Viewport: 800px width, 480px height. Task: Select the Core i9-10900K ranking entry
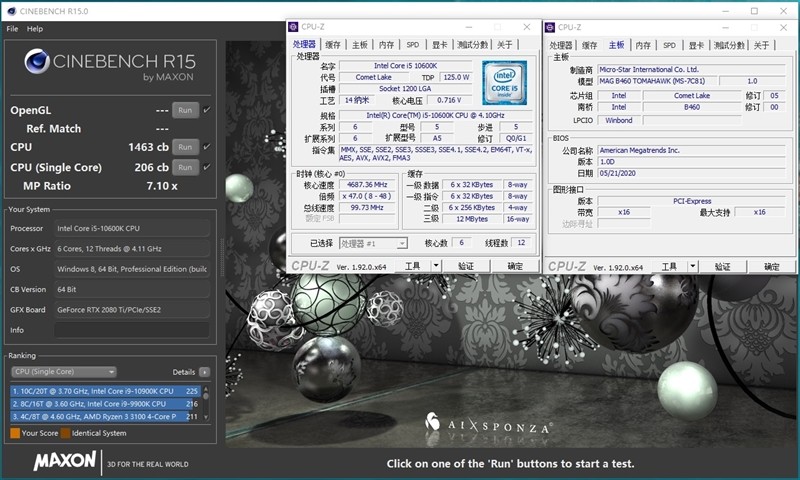coord(105,391)
